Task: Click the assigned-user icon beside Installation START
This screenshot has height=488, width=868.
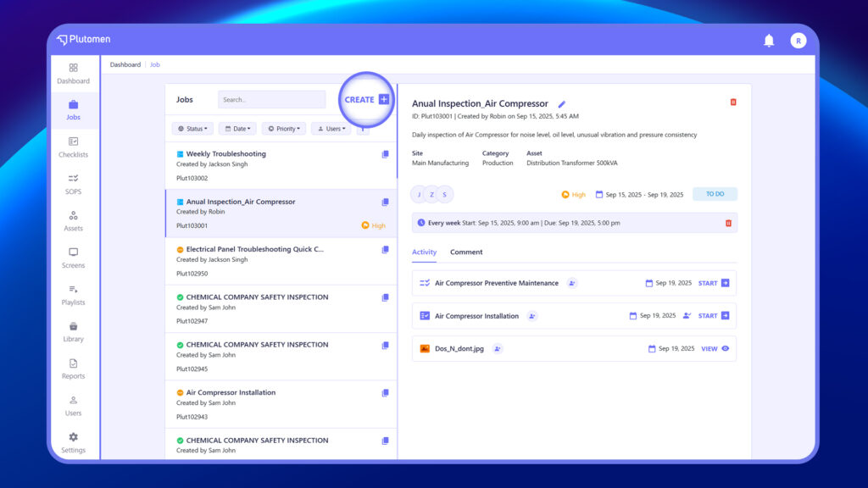Action: 687,316
